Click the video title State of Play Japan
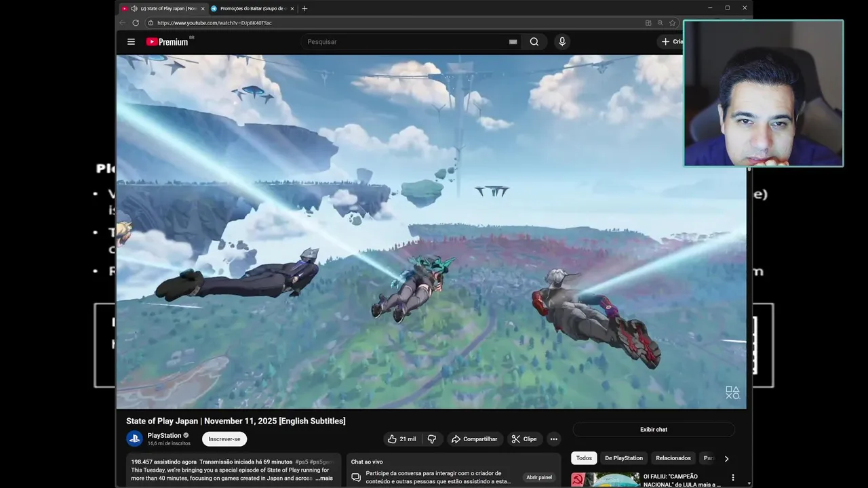The image size is (868, 488). tap(235, 421)
